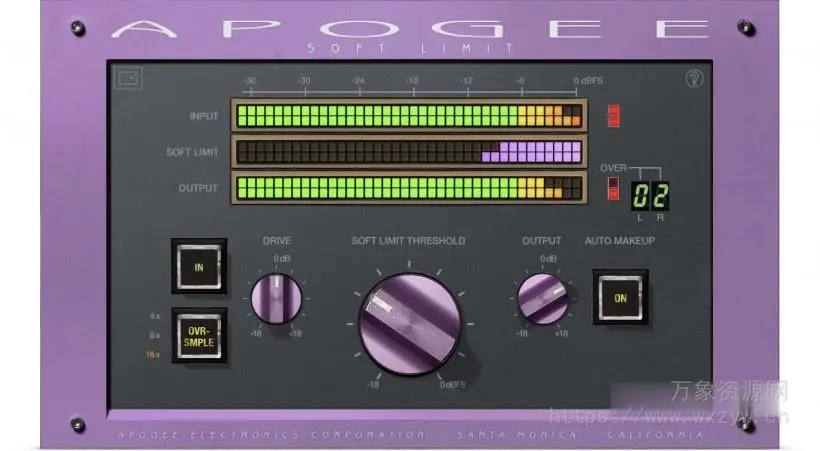
Task: Click the red input clip indicator
Action: coord(613,116)
